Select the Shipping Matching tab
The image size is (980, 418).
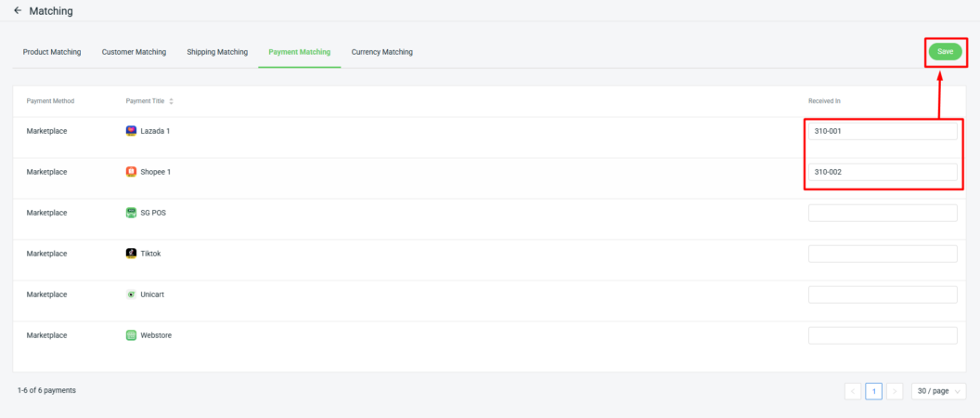coord(217,52)
